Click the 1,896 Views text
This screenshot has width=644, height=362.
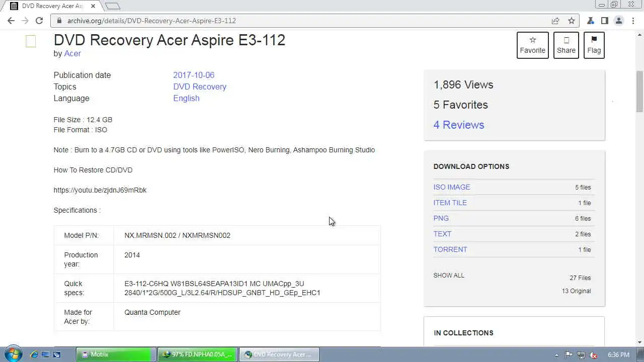(463, 84)
